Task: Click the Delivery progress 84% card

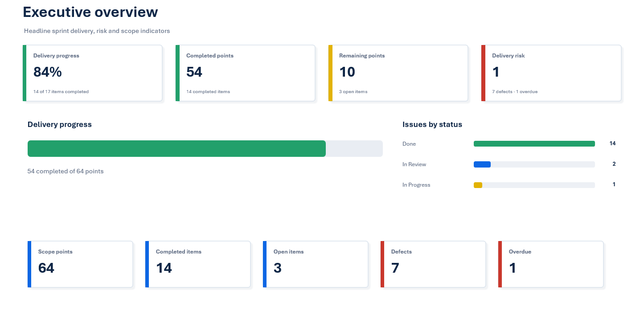Action: tap(92, 73)
